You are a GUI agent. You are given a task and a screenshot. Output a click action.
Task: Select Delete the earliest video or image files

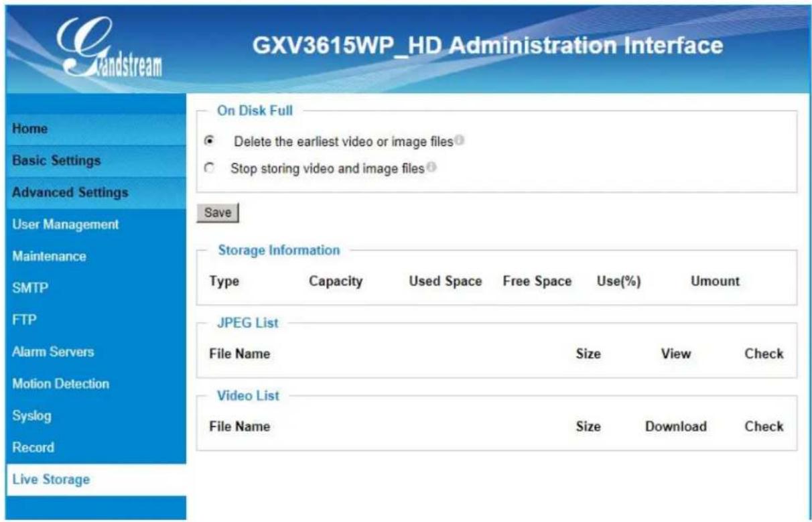[210, 141]
